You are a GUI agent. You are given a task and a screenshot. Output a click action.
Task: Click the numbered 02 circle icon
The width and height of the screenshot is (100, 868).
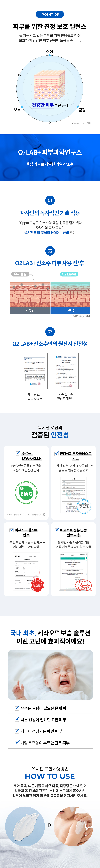(50, 251)
